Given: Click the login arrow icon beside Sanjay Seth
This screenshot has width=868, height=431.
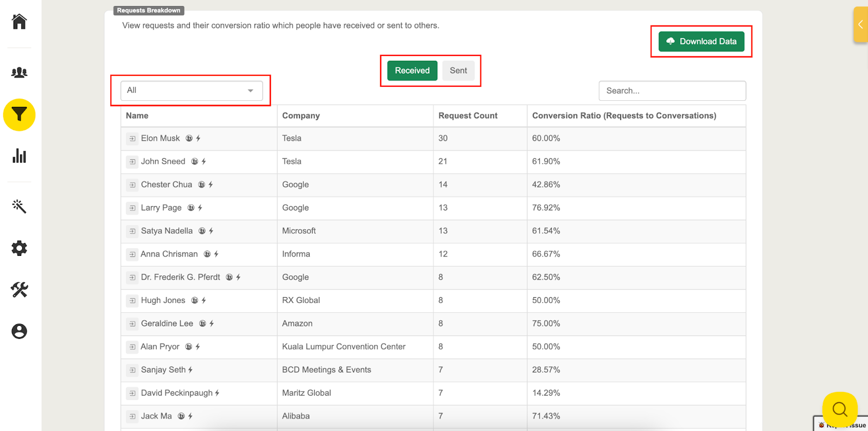Looking at the screenshot, I should pos(132,370).
